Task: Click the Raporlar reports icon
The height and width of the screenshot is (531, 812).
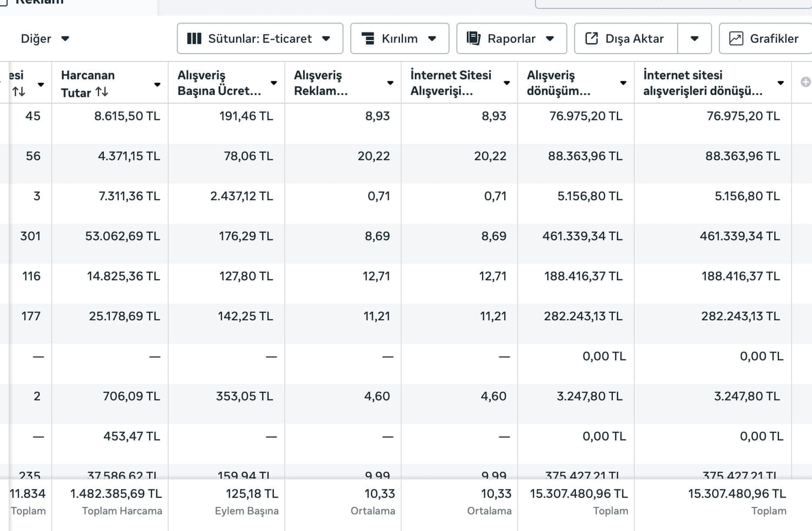Action: [474, 38]
